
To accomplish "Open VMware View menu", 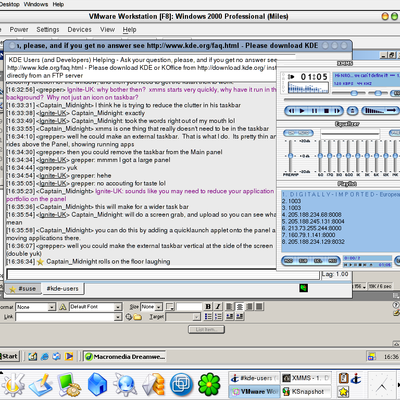I will 107,29.
